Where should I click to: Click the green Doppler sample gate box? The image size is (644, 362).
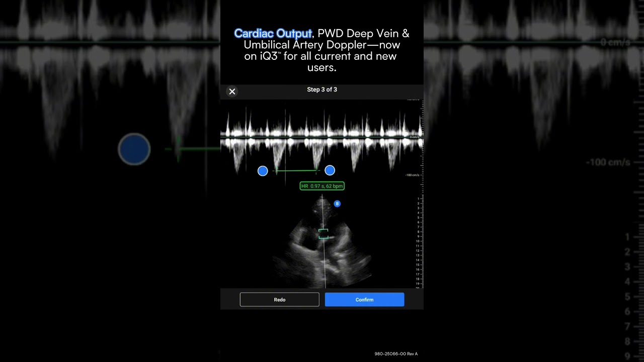coord(324,234)
